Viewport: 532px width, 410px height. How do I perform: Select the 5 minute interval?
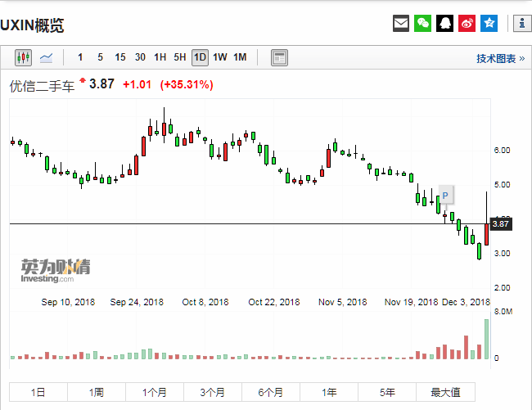pos(100,57)
